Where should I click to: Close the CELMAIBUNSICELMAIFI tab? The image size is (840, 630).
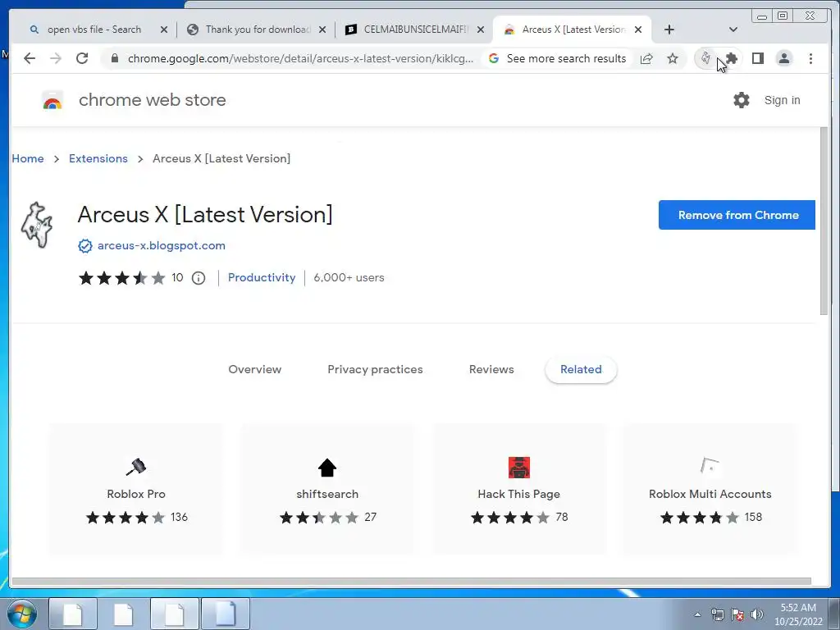pos(481,30)
